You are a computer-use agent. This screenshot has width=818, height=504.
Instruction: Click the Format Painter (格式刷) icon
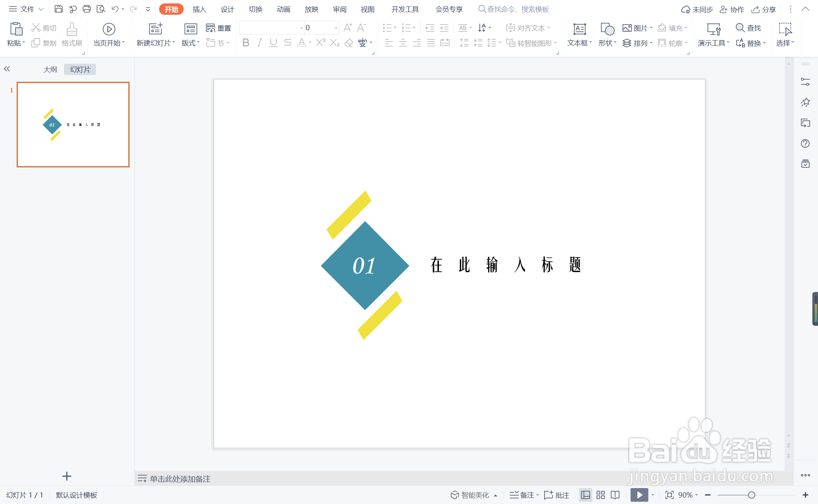coord(72,30)
